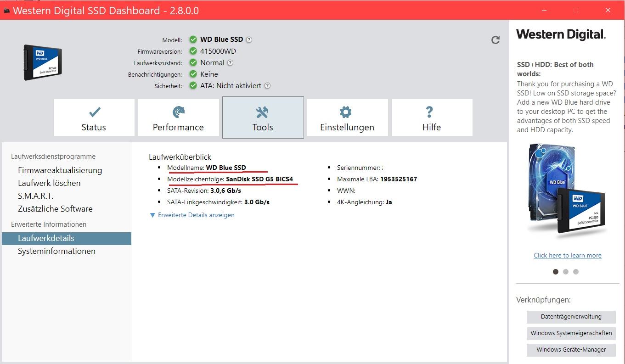Click the Windows Systemeigenschaften button
Viewport: 625px width, 364px height.
pyautogui.click(x=571, y=333)
